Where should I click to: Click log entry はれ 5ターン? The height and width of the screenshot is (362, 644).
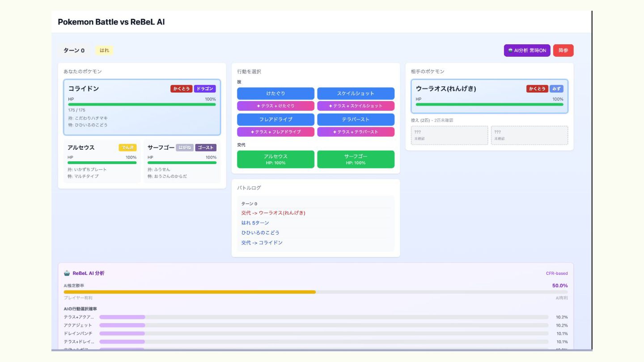coord(255,223)
